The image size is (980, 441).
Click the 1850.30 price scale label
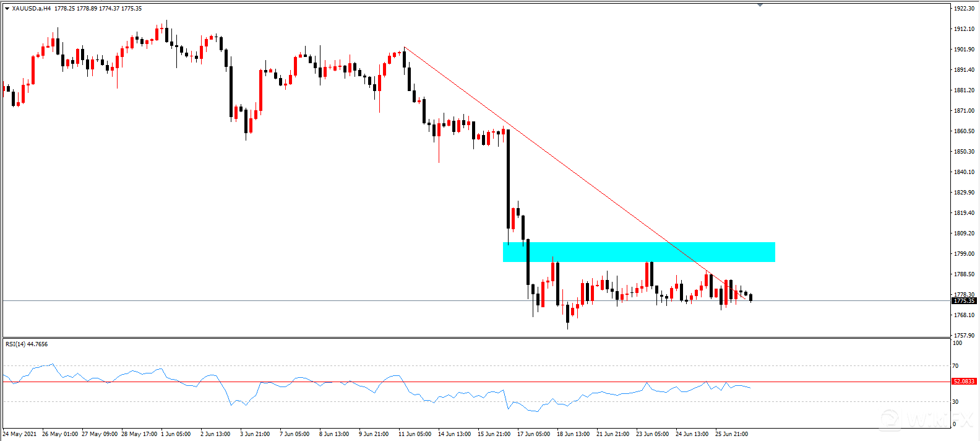coord(964,152)
